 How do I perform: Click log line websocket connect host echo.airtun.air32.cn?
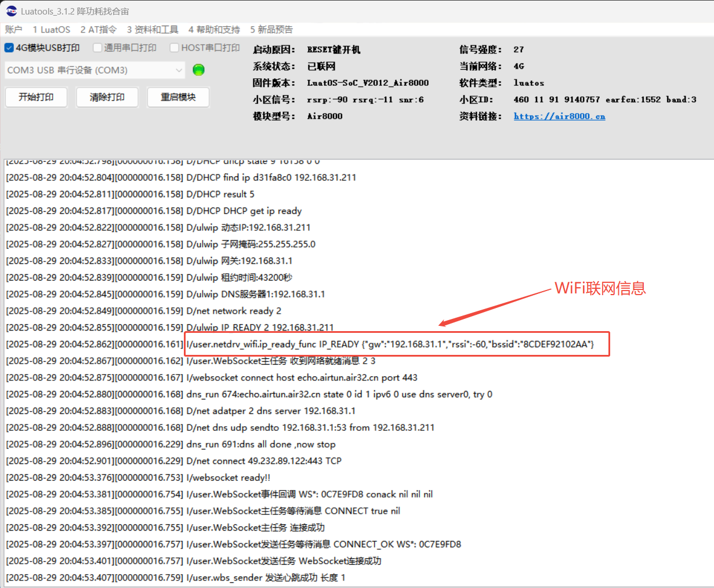click(212, 378)
